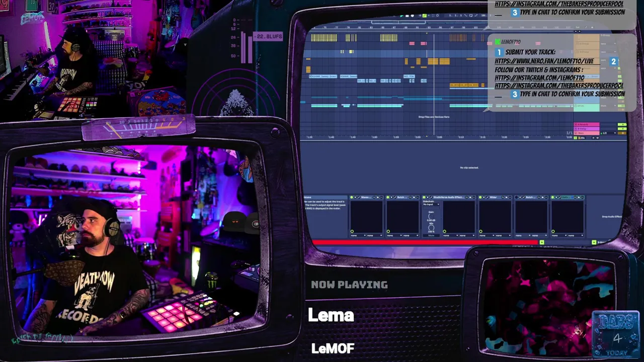Toggle the last highlighted device activator
This screenshot has height=362, width=644.
click(x=552, y=197)
